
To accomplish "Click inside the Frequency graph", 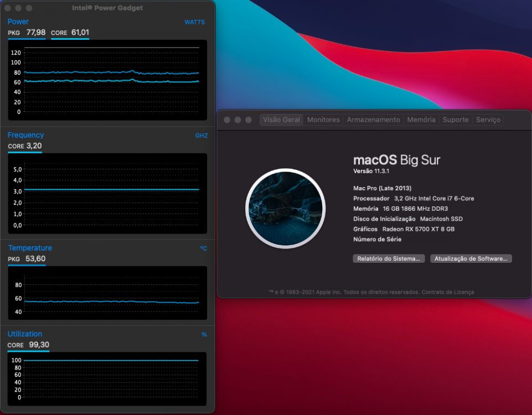I will (x=107, y=194).
